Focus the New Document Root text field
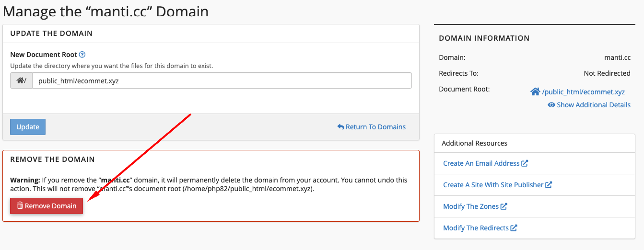644x250 pixels. pyautogui.click(x=222, y=81)
